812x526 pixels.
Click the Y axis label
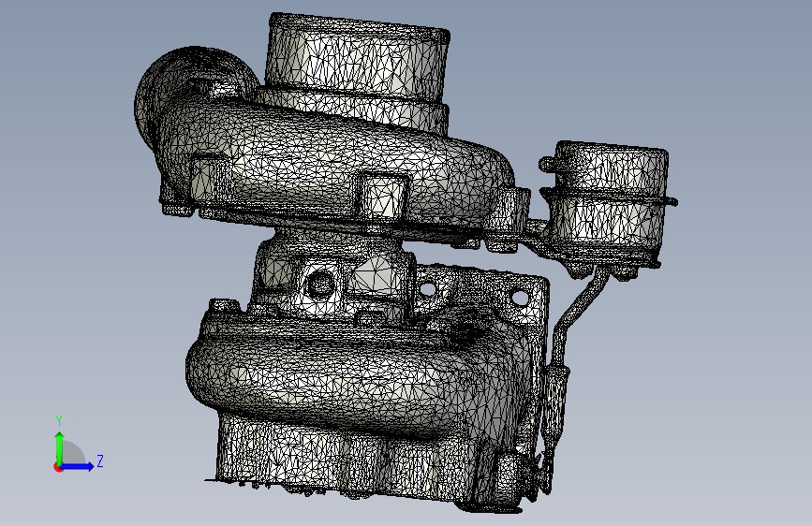click(59, 421)
